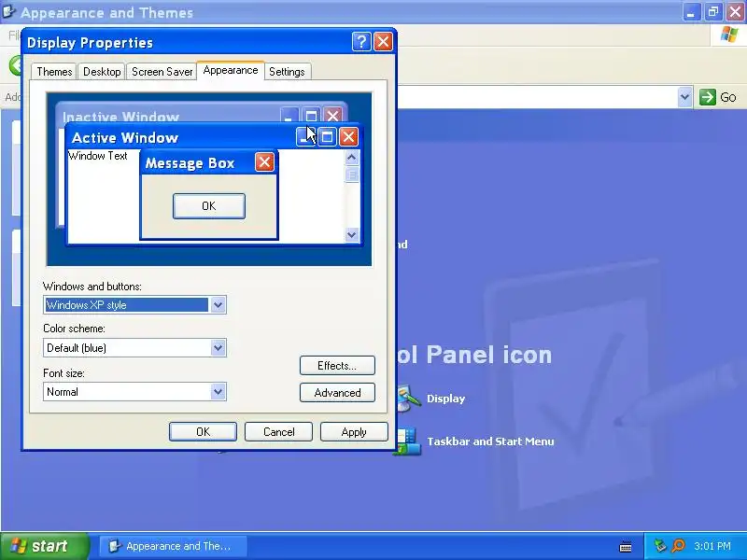Image resolution: width=747 pixels, height=560 pixels.
Task: Click the magnifier system tray icon
Action: [x=678, y=546]
